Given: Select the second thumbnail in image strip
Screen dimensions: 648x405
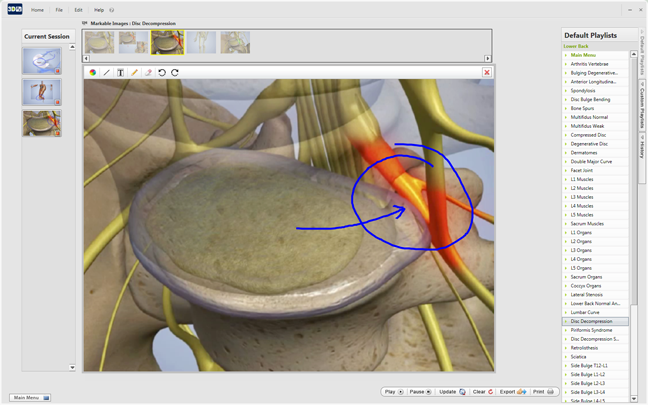Looking at the screenshot, I should pos(133,42).
